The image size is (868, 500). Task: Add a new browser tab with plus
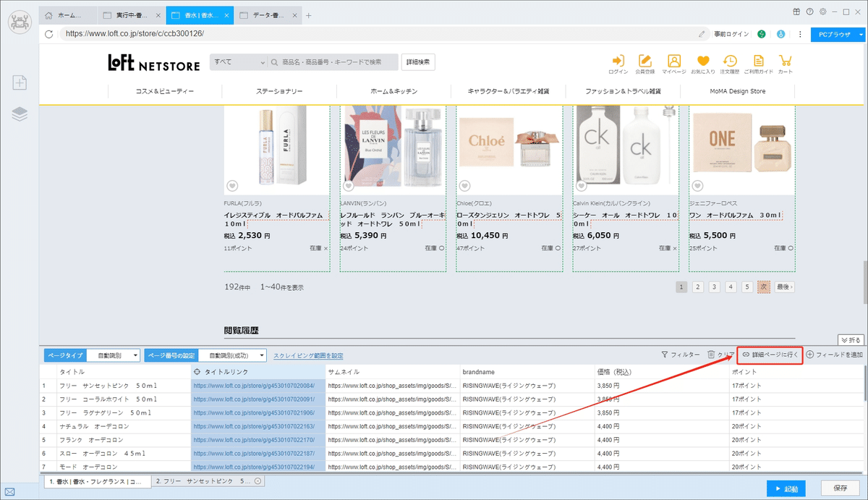tap(309, 15)
